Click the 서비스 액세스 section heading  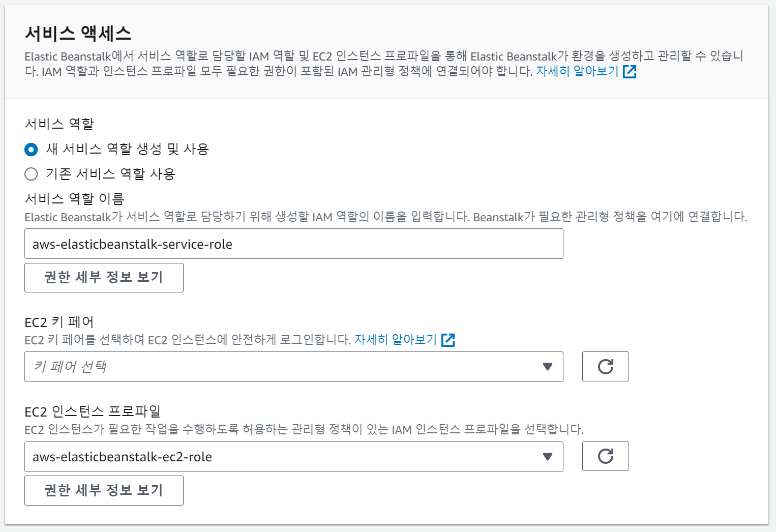point(78,34)
